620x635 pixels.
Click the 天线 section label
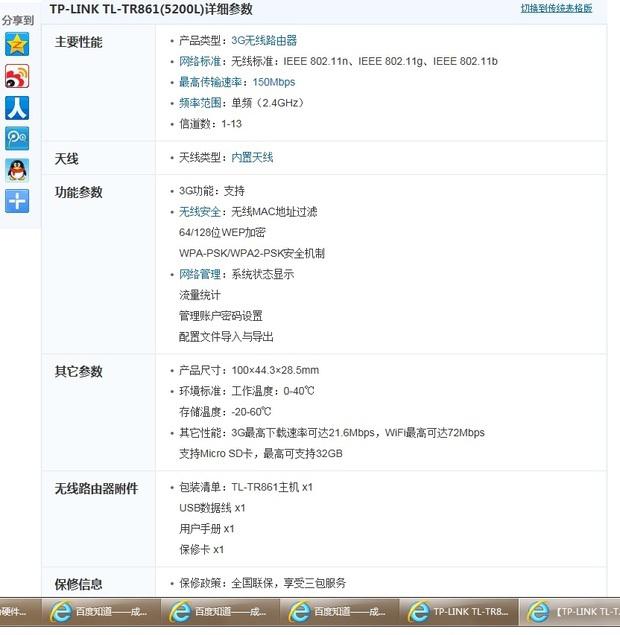66,158
